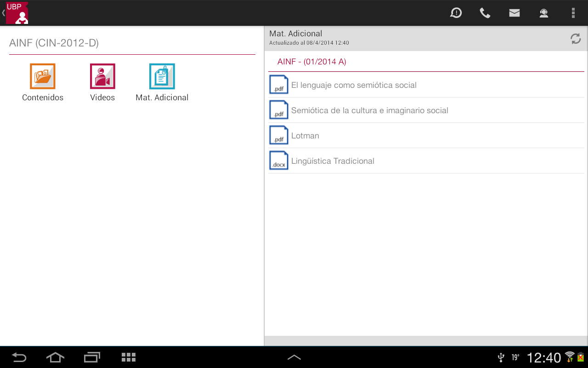The height and width of the screenshot is (368, 588).
Task: Select the AINF - (01/2014 A) section header
Action: [312, 62]
